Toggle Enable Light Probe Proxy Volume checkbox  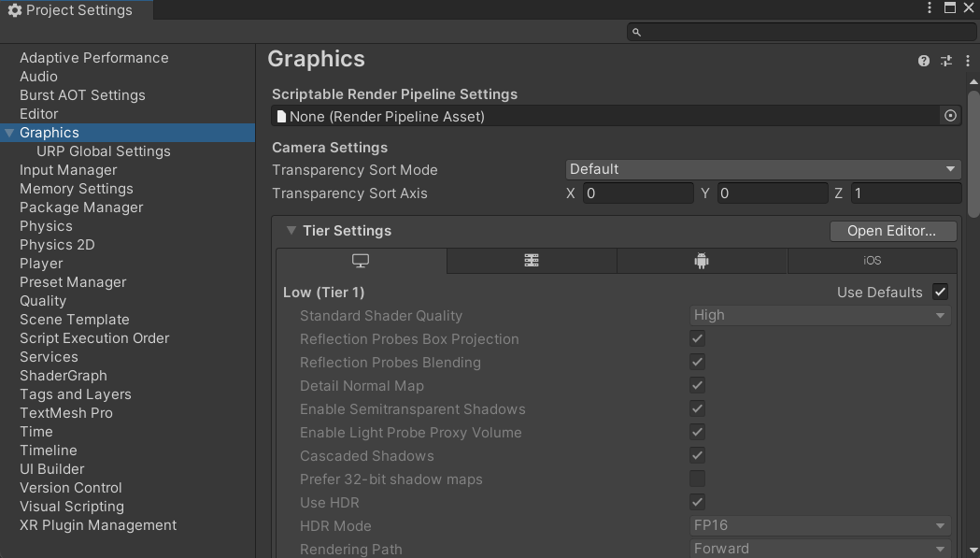(698, 432)
